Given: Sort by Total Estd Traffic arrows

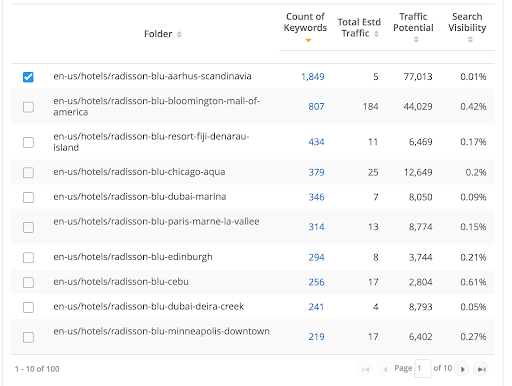Looking at the screenshot, I should (x=376, y=34).
